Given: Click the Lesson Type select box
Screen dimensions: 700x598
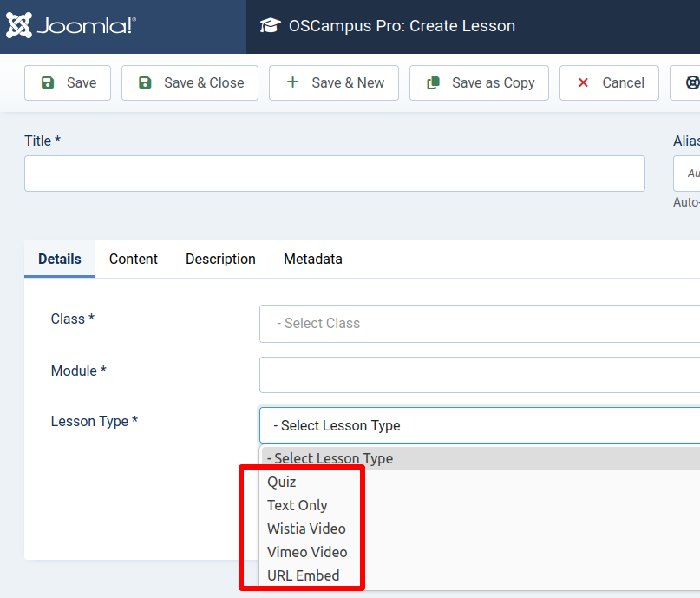Looking at the screenshot, I should click(480, 425).
